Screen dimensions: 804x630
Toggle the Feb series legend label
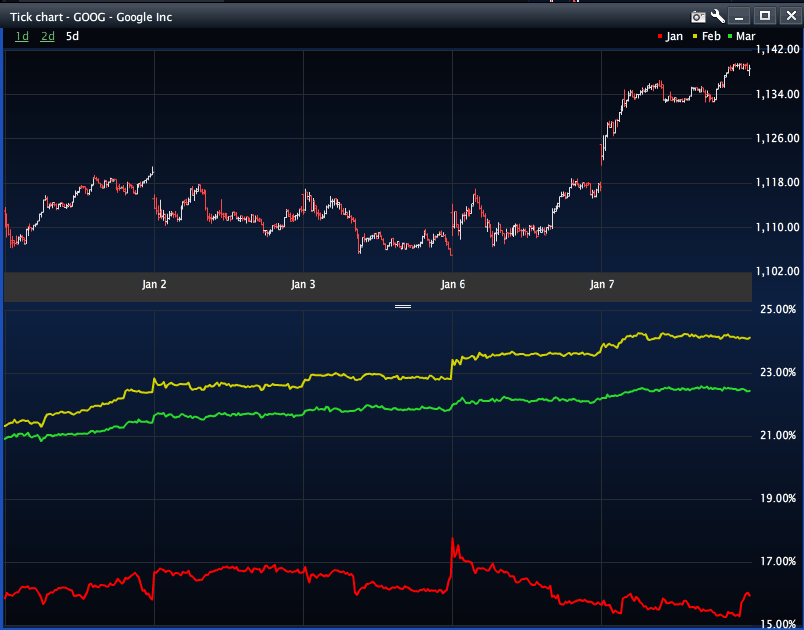click(711, 36)
